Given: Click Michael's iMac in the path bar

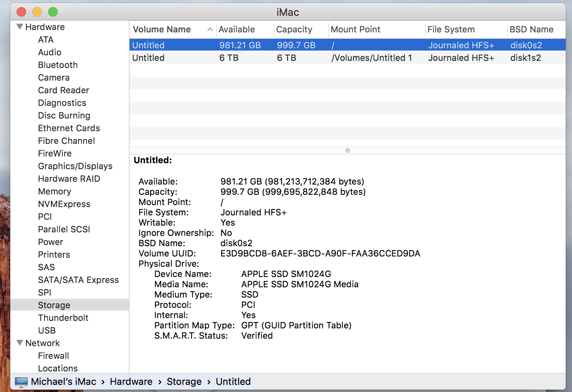Looking at the screenshot, I should click(64, 381).
